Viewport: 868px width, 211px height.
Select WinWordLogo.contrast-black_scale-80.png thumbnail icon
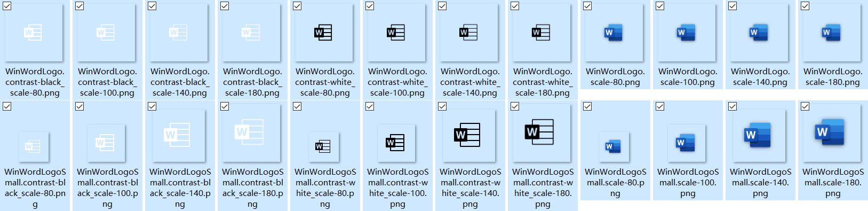tap(33, 33)
